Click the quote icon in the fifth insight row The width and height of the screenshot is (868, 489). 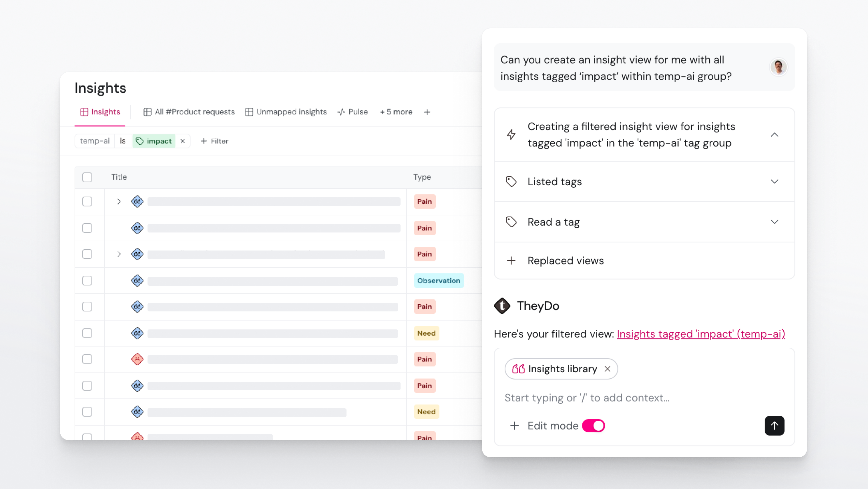coord(137,307)
